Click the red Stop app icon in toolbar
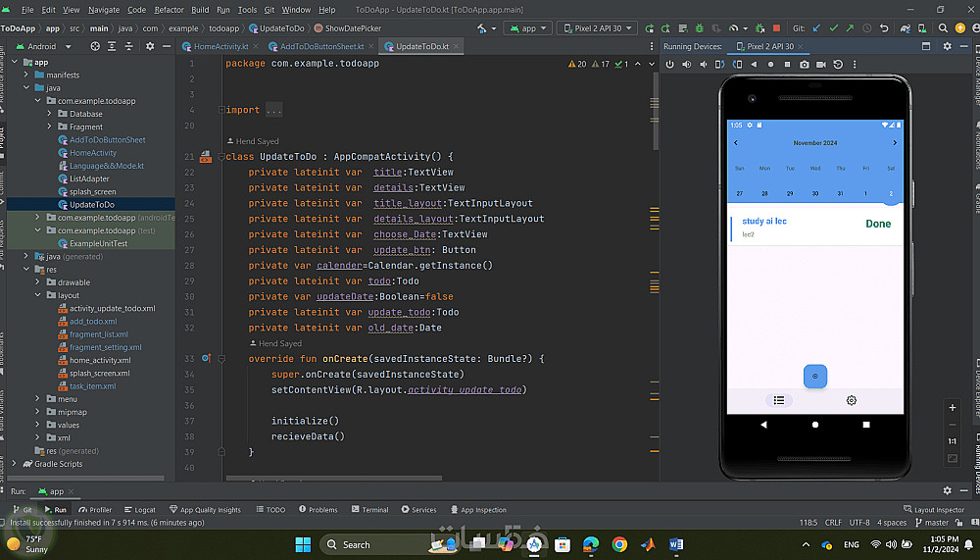The width and height of the screenshot is (980, 560). [x=777, y=28]
